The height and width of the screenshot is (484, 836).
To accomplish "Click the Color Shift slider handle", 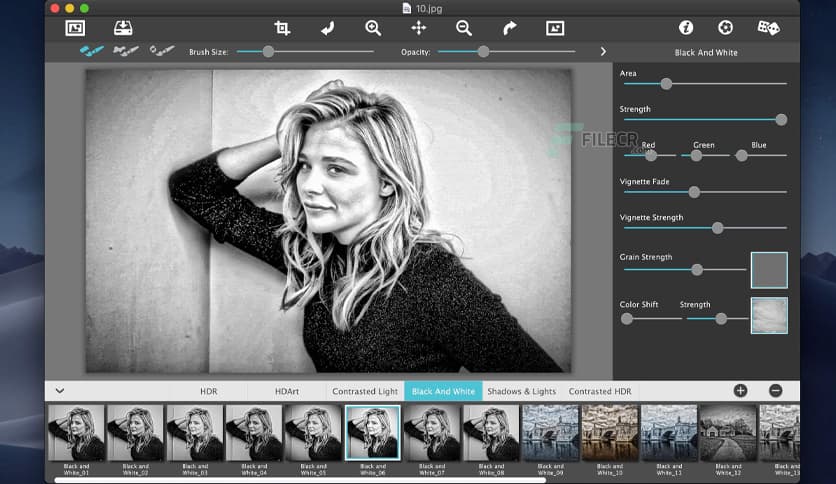I will [627, 319].
